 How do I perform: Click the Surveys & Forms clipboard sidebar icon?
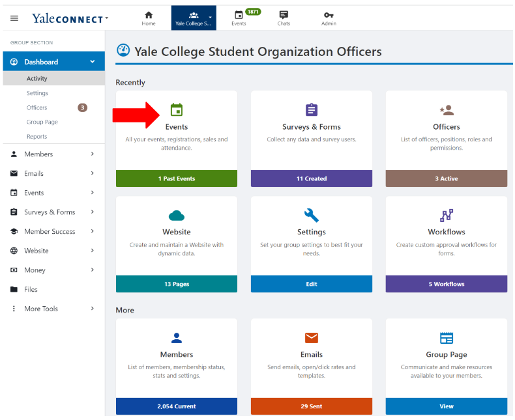(x=14, y=212)
